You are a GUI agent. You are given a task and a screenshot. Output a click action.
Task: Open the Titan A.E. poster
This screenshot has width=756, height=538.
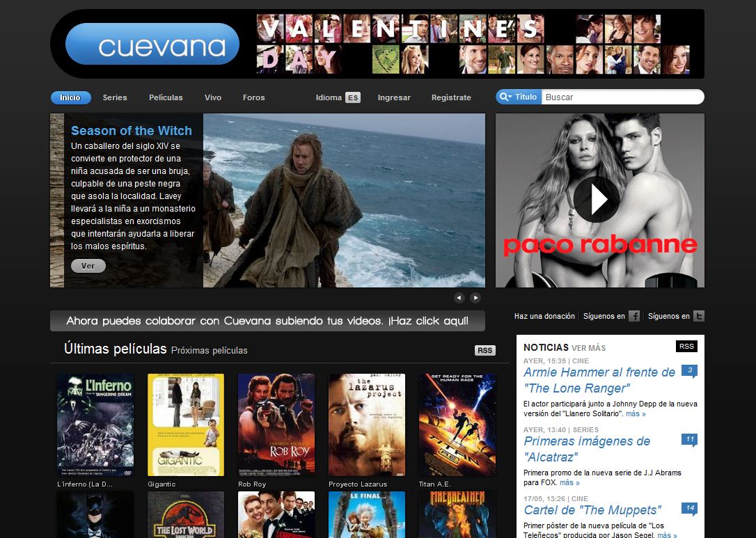click(457, 425)
